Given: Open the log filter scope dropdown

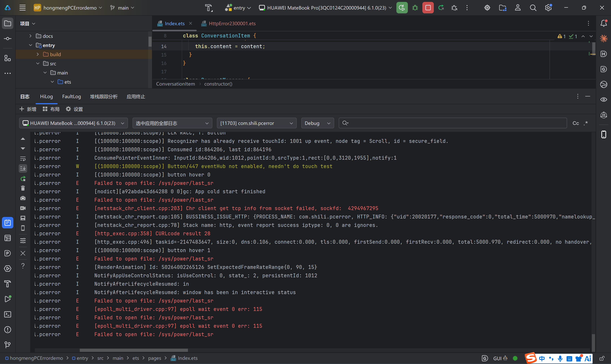Looking at the screenshot, I should (x=172, y=123).
